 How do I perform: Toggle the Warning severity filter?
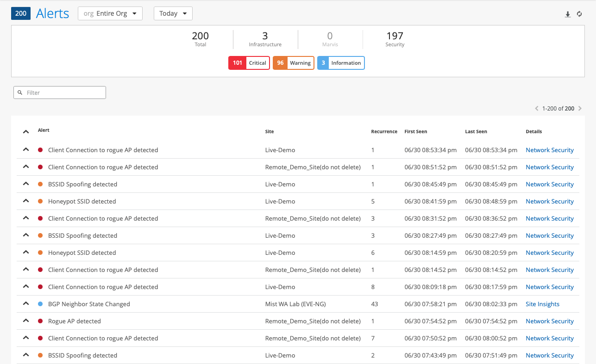tap(294, 63)
